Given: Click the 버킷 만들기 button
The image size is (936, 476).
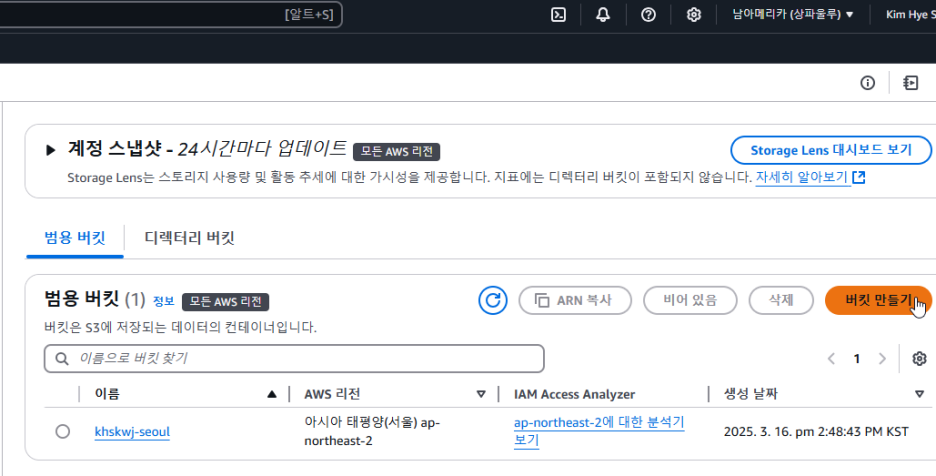Looking at the screenshot, I should pyautogui.click(x=878, y=300).
